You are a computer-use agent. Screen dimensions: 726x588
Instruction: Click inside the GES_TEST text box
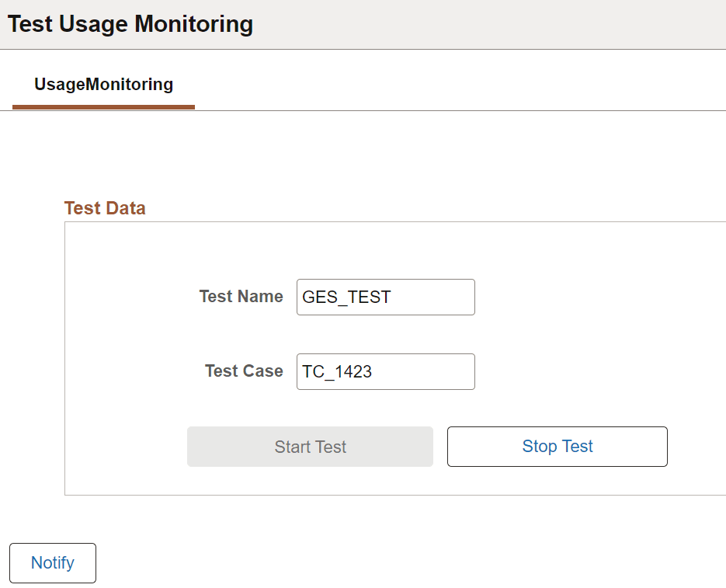click(385, 297)
